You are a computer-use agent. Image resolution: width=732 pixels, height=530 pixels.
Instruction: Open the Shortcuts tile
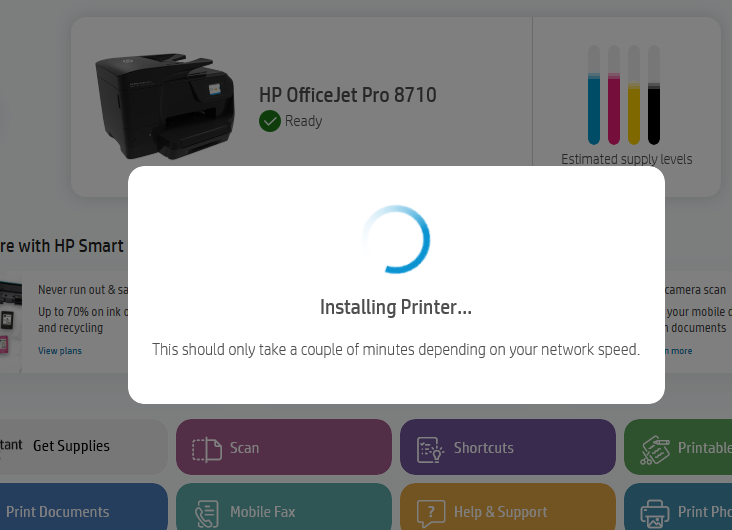click(x=508, y=447)
